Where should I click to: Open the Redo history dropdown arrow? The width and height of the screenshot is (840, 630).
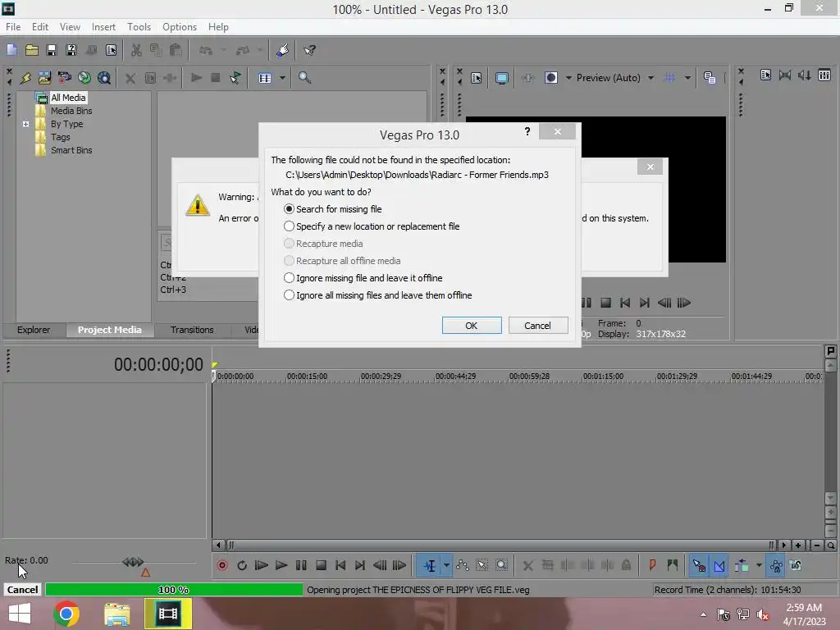coord(260,50)
